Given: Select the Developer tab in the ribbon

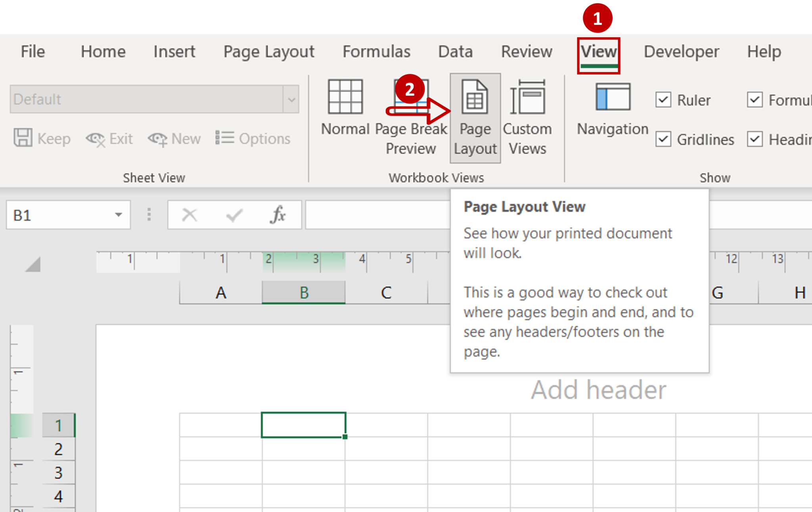Looking at the screenshot, I should pyautogui.click(x=680, y=51).
